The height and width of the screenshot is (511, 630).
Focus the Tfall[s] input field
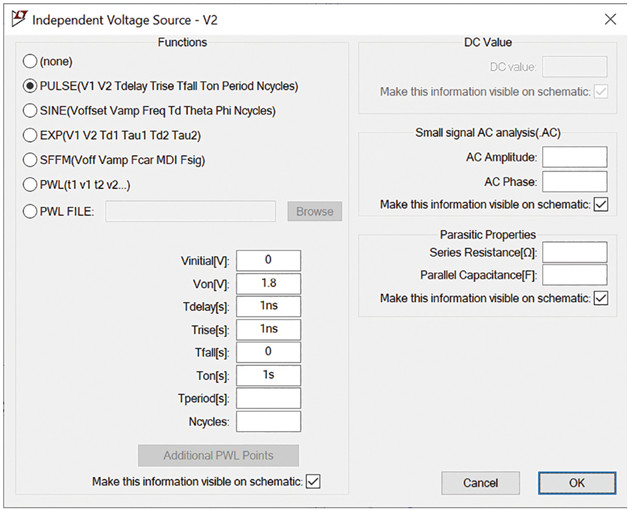(x=268, y=352)
